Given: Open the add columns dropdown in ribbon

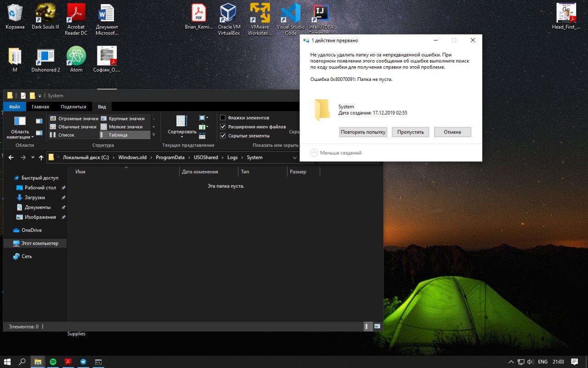Looking at the screenshot, I should (x=204, y=126).
